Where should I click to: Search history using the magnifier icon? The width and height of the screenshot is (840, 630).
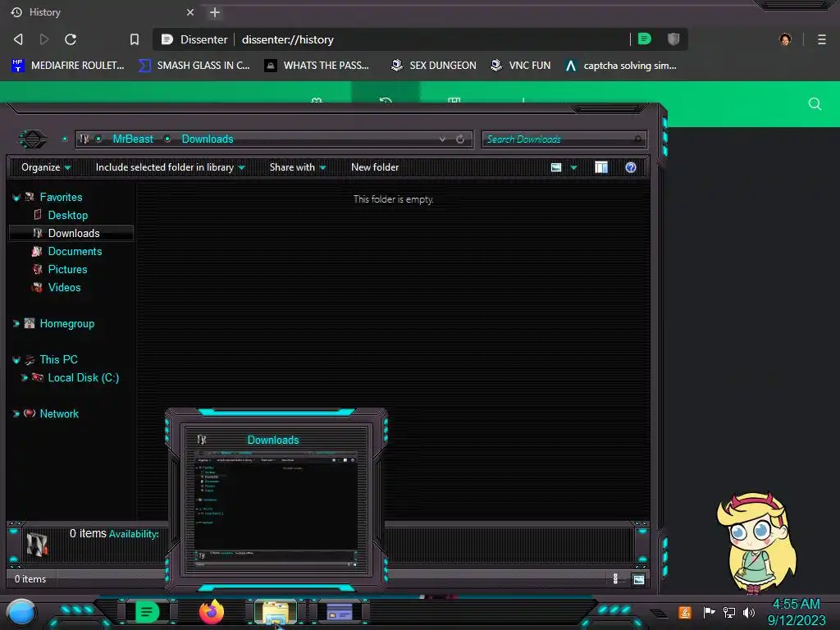point(815,104)
